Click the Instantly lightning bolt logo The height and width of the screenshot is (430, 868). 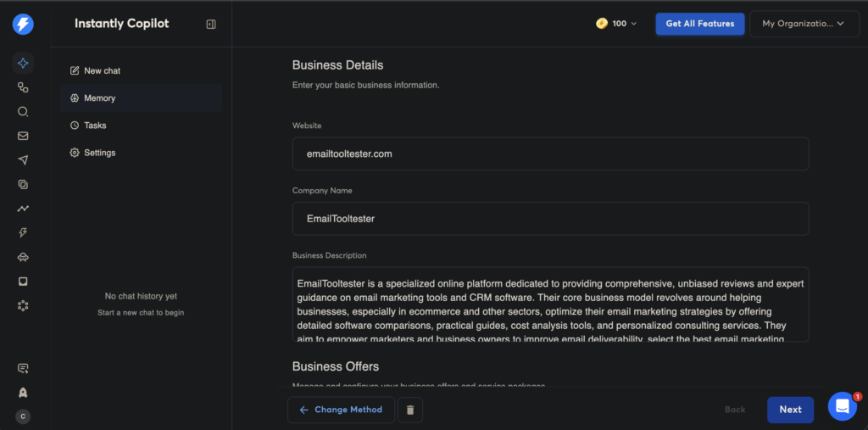[23, 24]
